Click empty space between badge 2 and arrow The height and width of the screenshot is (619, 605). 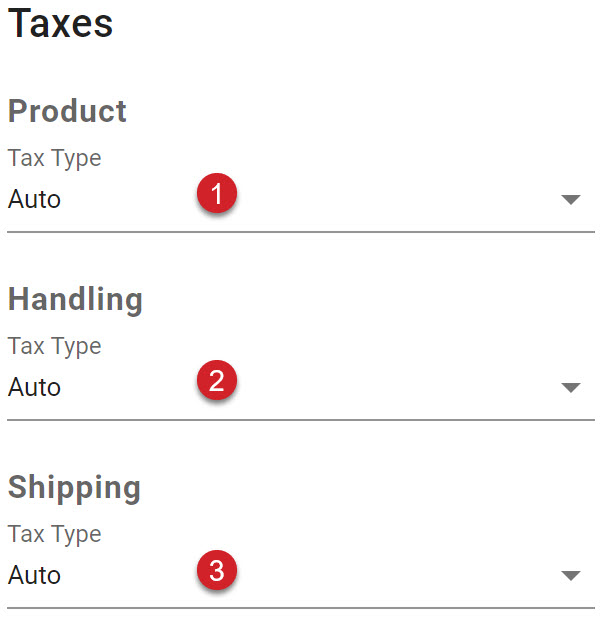399,387
